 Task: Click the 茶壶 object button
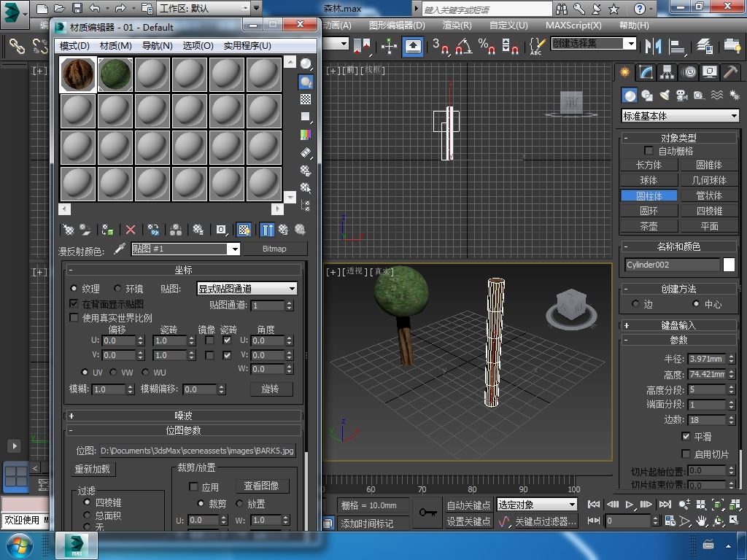[649, 226]
